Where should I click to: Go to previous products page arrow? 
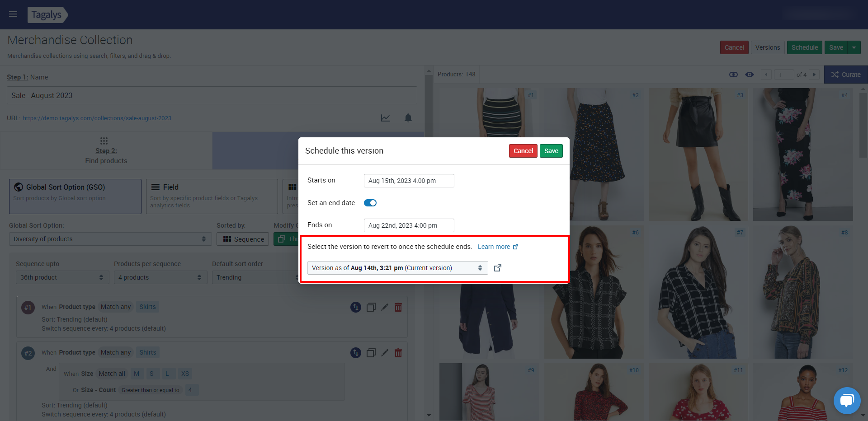pyautogui.click(x=766, y=75)
